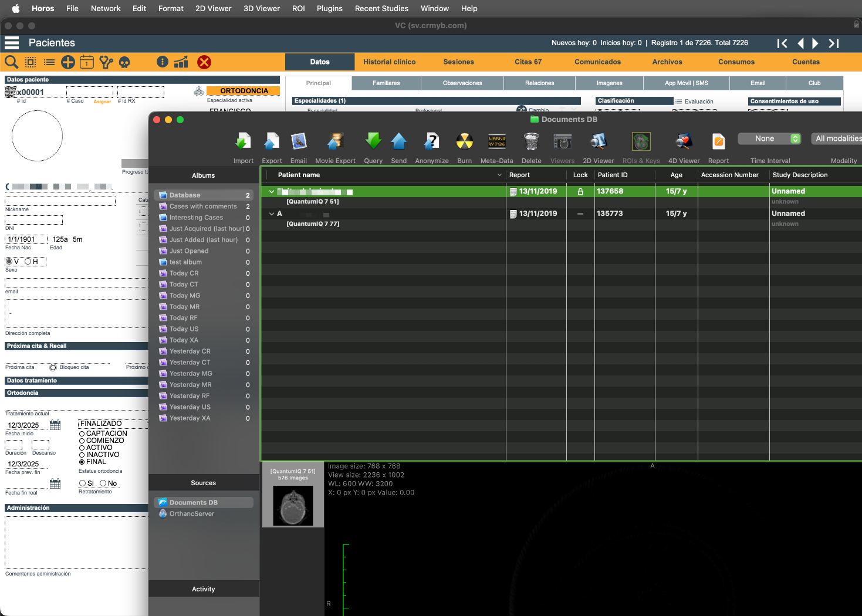The image size is (862, 616).
Task: Click the Patient name column sort chevron
Action: point(499,175)
